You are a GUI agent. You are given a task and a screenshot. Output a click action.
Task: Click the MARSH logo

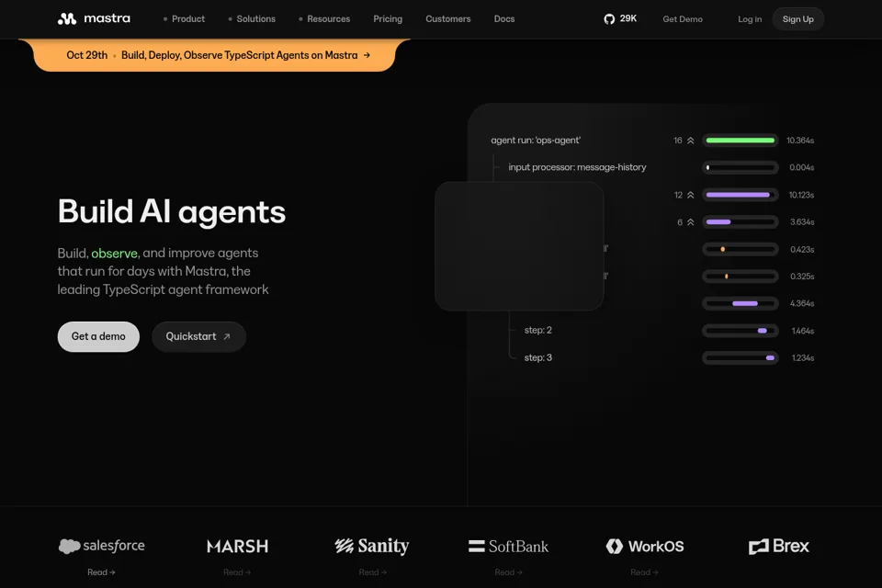(237, 546)
